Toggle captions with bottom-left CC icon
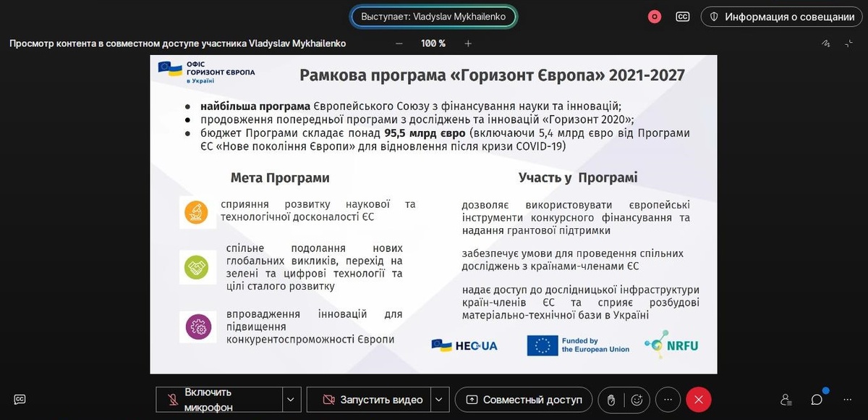The width and height of the screenshot is (868, 420). pyautogui.click(x=20, y=399)
